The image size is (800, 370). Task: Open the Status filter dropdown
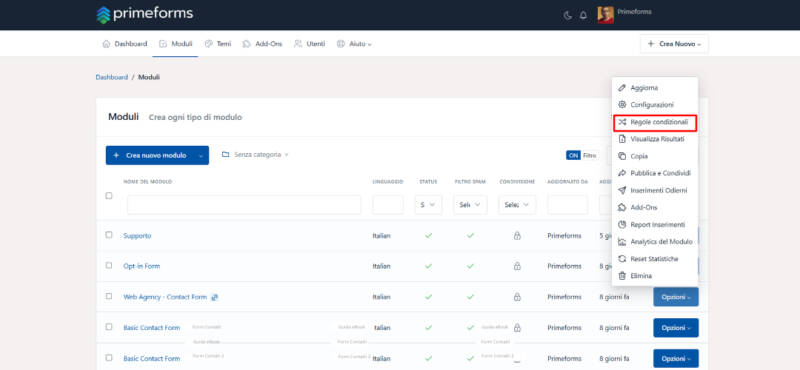pos(428,205)
